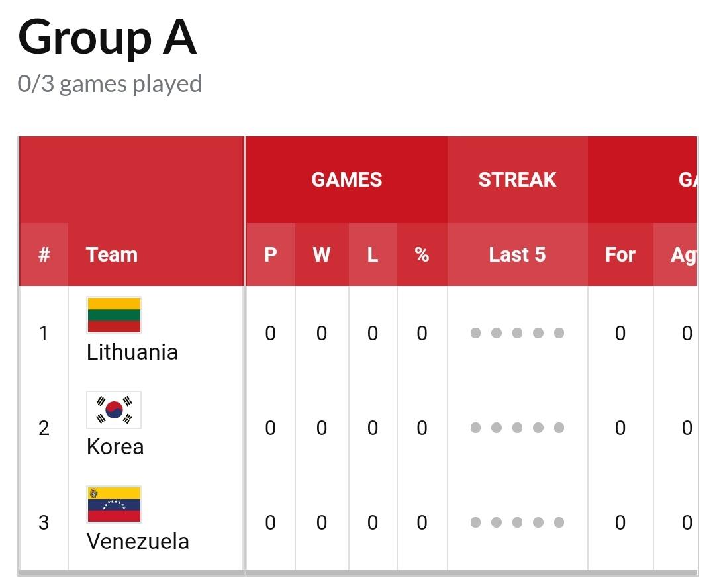
Task: Click Lithuania's first streak dot
Action: click(x=475, y=333)
